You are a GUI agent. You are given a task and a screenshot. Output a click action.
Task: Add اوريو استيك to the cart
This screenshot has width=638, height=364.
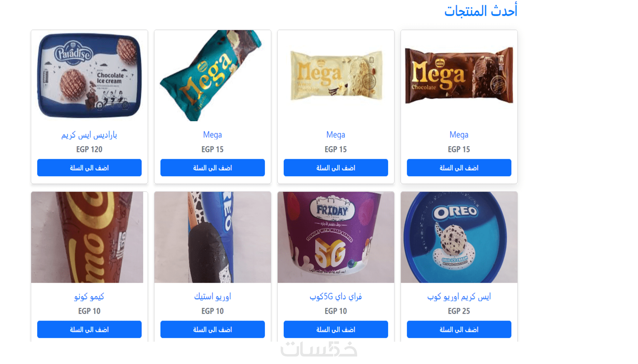(x=212, y=329)
